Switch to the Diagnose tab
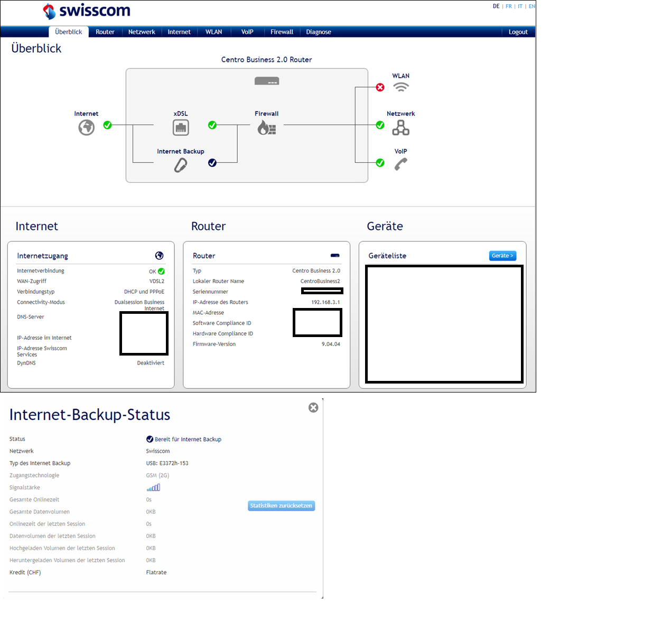The image size is (662, 644). point(319,32)
